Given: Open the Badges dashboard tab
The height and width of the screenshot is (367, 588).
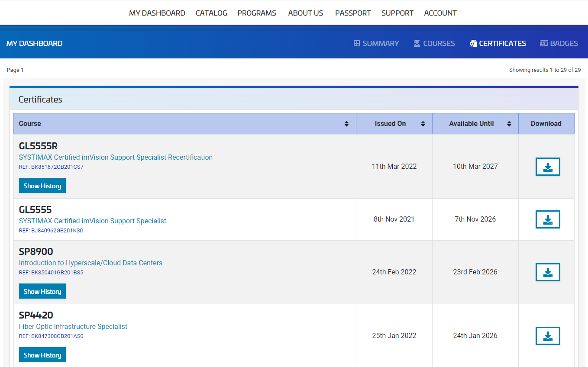Looking at the screenshot, I should (x=559, y=43).
